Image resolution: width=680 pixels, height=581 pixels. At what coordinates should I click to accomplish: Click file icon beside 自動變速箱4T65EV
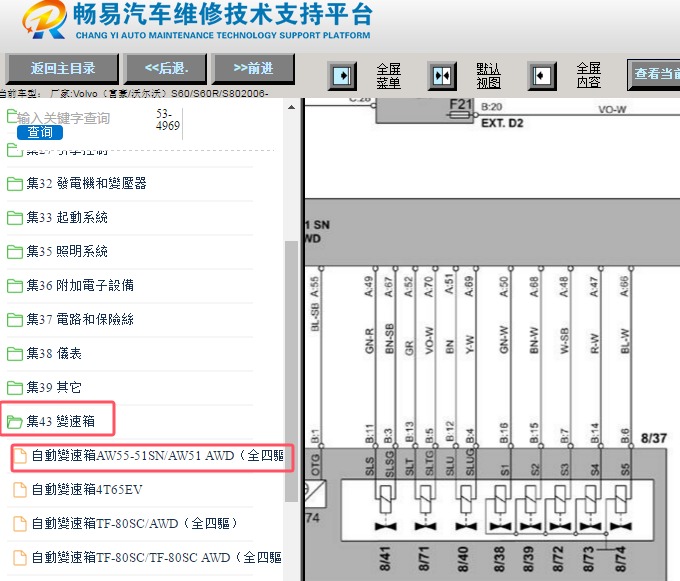pyautogui.click(x=20, y=490)
